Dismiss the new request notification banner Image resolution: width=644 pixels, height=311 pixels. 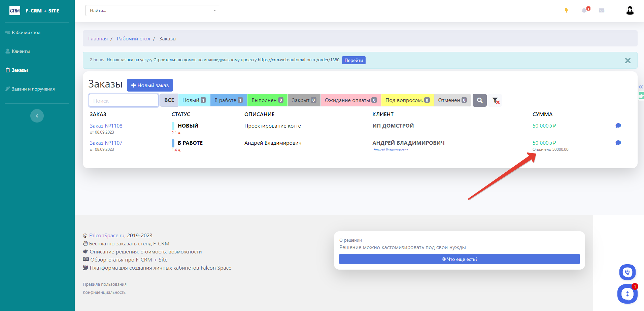(628, 61)
